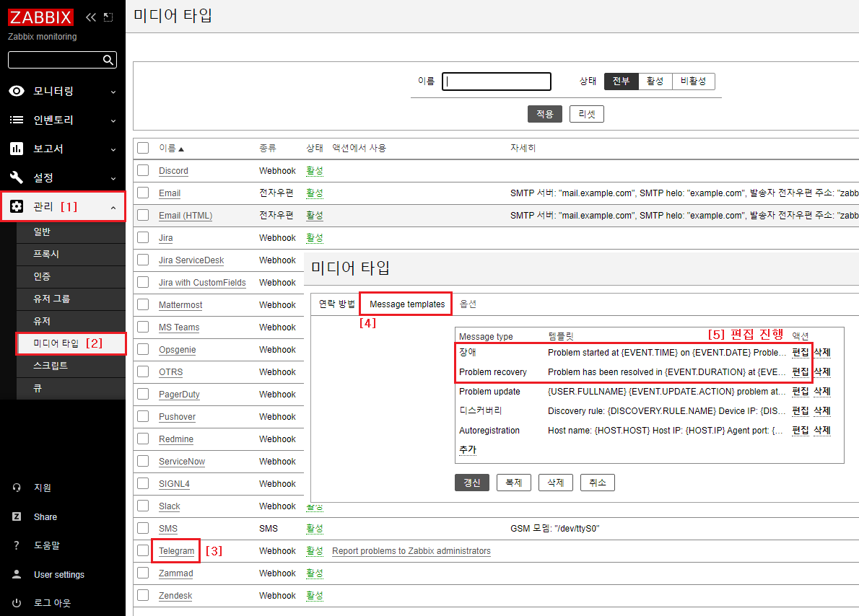Screen dimensions: 859x616
Task: Click the 적용 filter button
Action: point(544,114)
